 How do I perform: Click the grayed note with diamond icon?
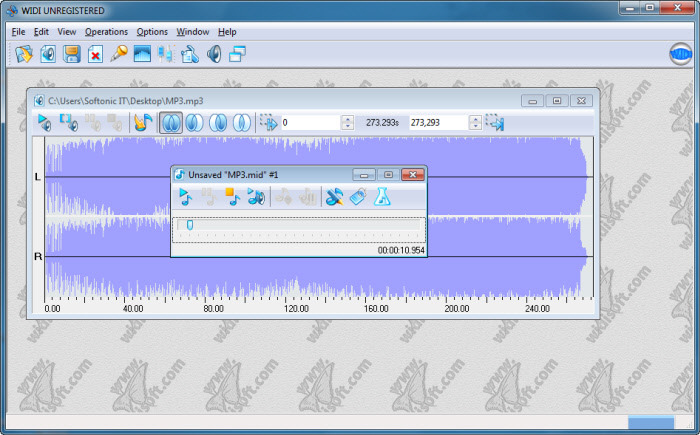tap(283, 197)
